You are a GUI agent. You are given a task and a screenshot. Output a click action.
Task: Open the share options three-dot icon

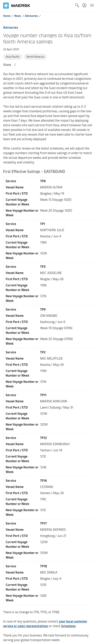point(15,65)
